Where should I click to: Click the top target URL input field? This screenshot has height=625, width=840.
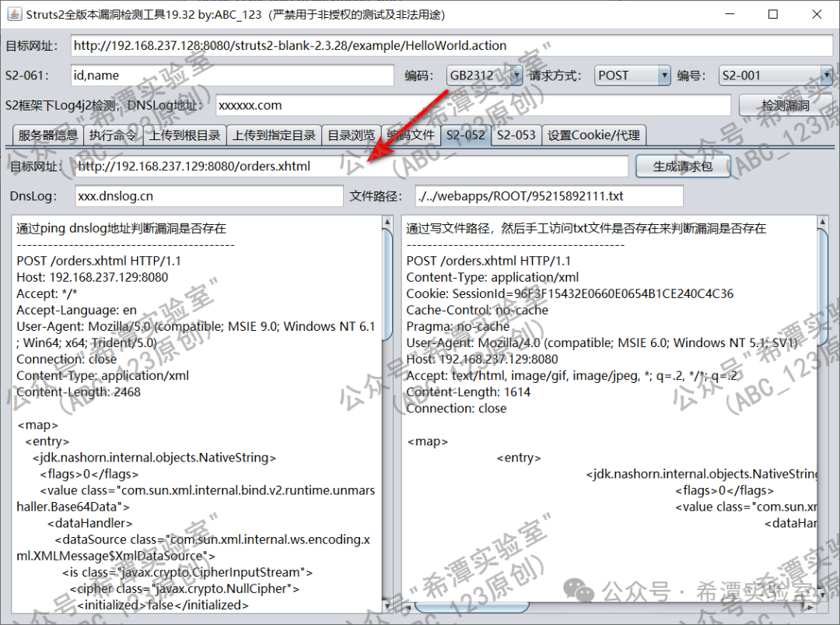point(452,46)
